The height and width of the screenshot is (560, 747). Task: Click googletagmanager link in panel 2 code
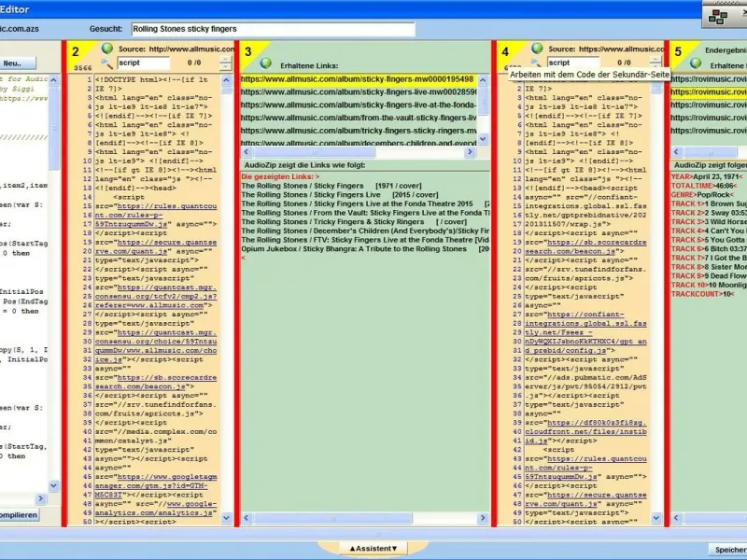(156, 485)
